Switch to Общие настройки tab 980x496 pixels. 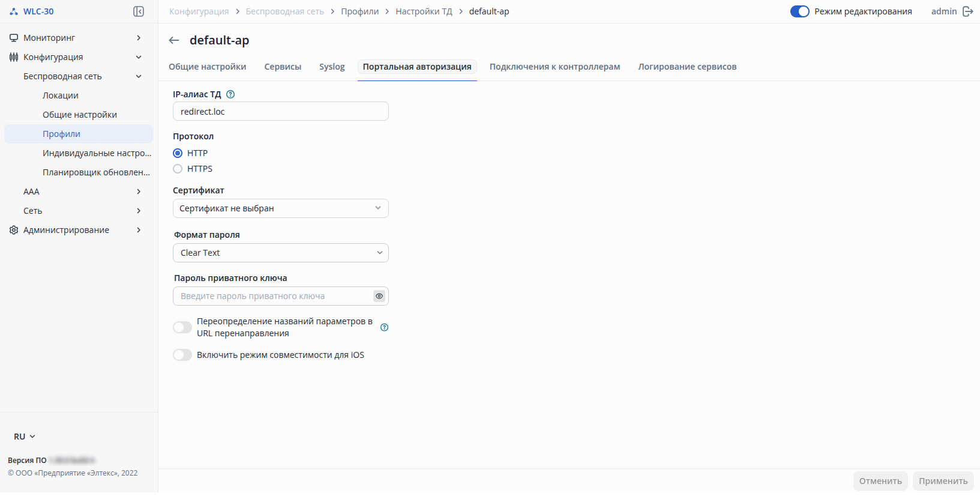point(208,67)
